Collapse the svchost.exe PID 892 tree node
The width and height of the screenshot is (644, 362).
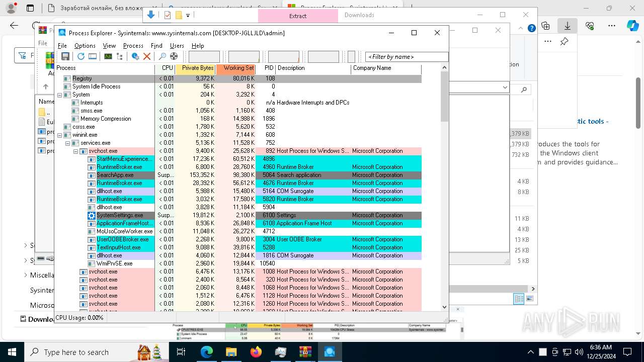point(75,151)
